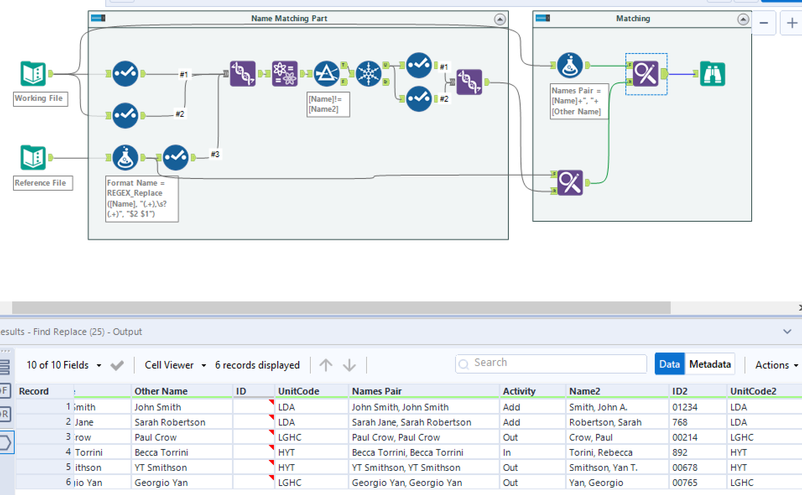The image size is (802, 495).
Task: Click the Browse tool binoculars icon
Action: [712, 74]
